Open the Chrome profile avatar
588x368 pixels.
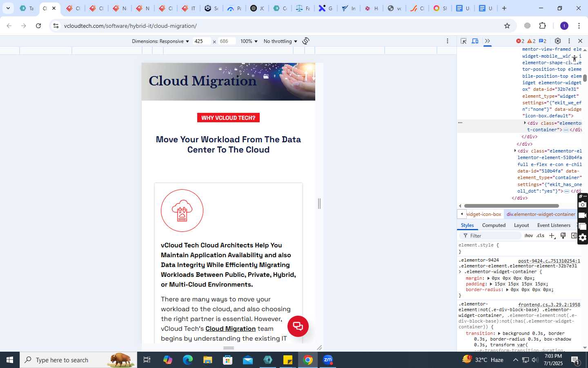[564, 26]
